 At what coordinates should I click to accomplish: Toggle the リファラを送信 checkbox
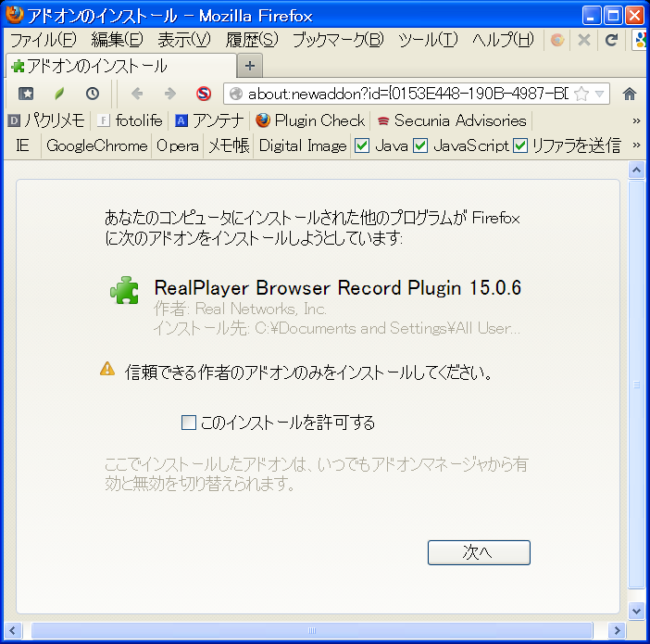[520, 145]
